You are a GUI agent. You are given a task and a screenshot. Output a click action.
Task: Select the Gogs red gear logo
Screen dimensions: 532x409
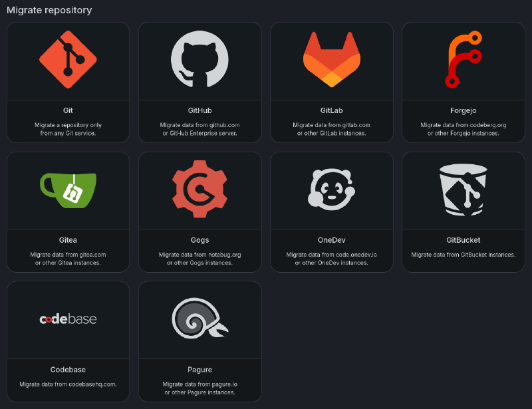coord(199,190)
